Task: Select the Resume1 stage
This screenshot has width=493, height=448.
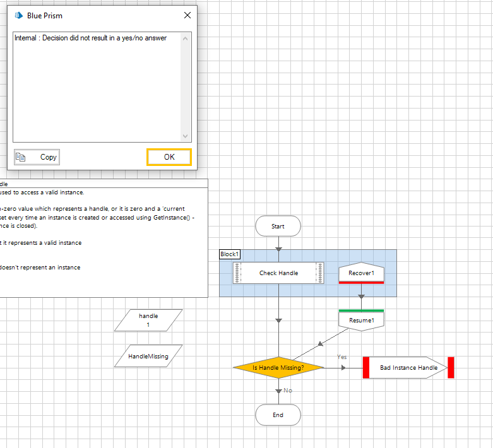Action: click(x=361, y=320)
